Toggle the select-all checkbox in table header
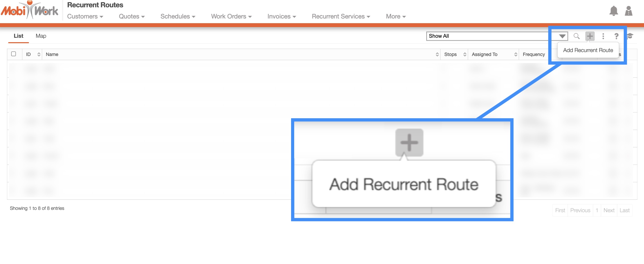 point(14,54)
